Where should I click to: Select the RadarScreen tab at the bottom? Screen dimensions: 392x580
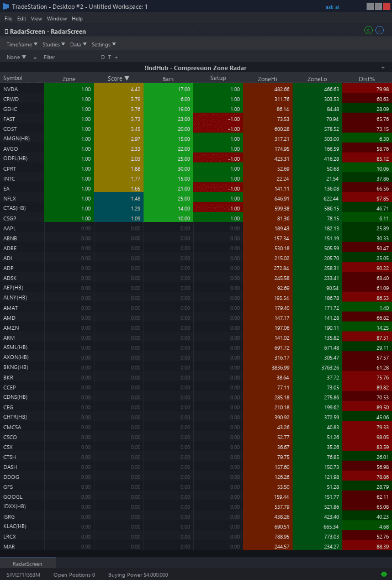pos(28,564)
